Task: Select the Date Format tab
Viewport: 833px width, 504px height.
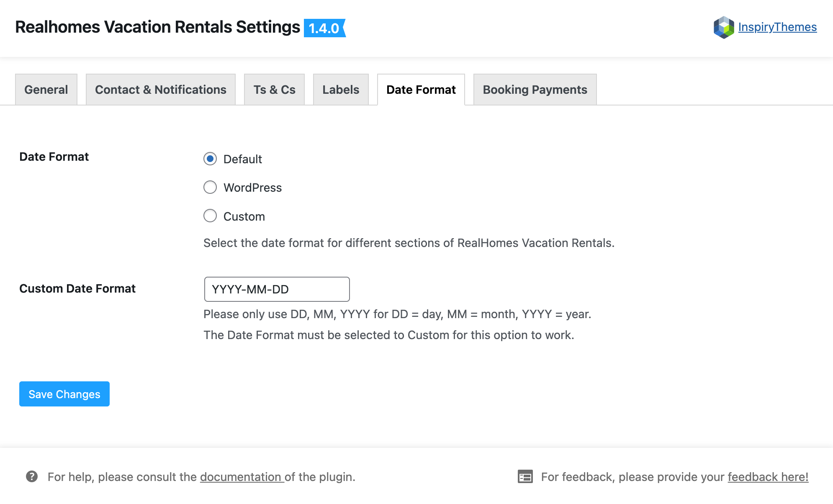Action: click(421, 90)
